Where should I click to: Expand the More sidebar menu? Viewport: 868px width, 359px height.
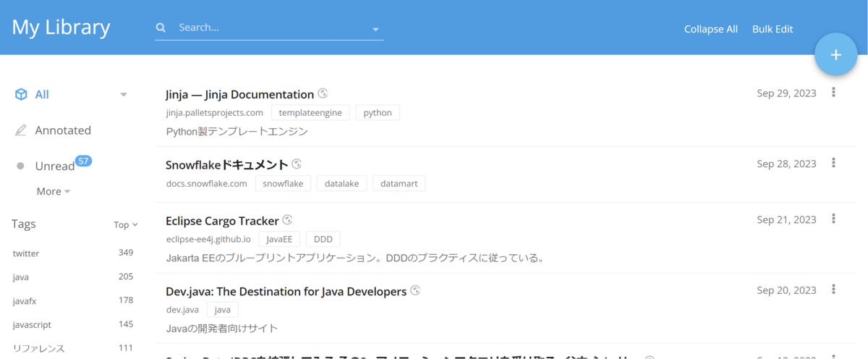tap(53, 191)
